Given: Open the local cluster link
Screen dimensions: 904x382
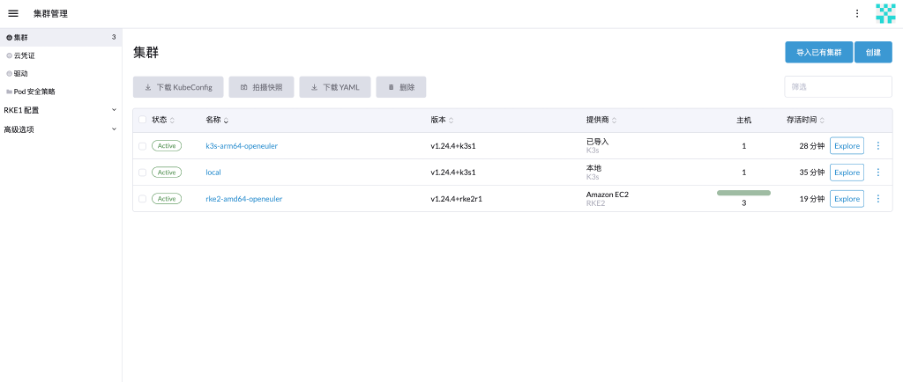Looking at the screenshot, I should (213, 172).
